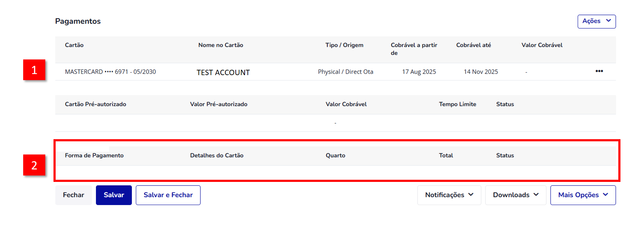Click the 14 Nov 2025 date cell
The image size is (644, 236).
point(481,72)
